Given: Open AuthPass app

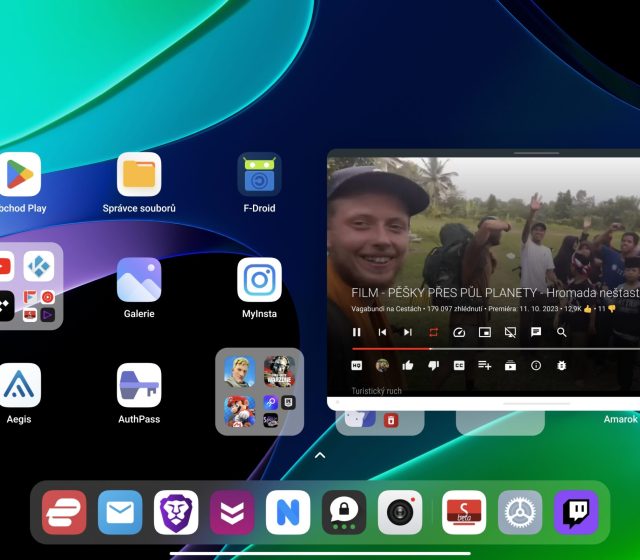Looking at the screenshot, I should (139, 386).
